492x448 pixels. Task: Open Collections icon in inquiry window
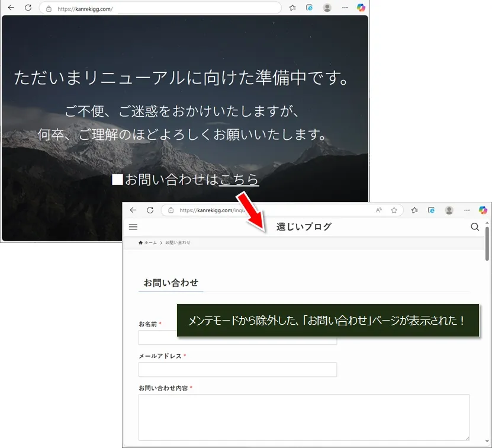432,210
